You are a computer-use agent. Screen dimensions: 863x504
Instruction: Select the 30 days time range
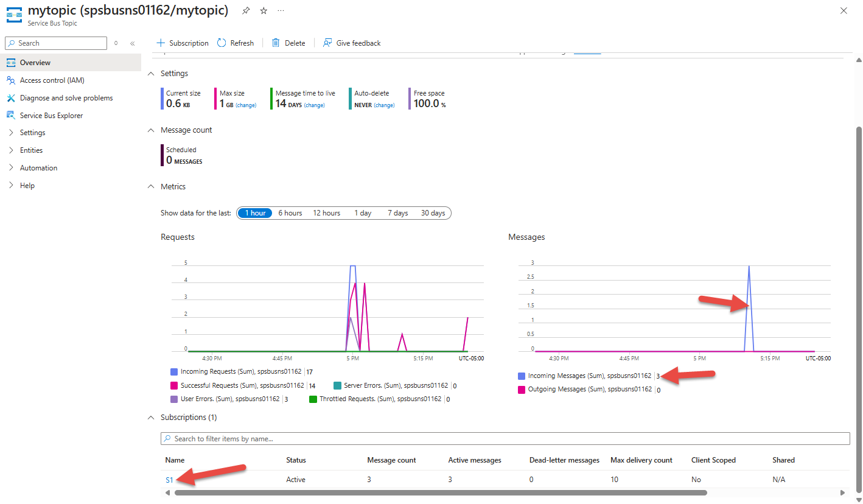[x=433, y=213]
